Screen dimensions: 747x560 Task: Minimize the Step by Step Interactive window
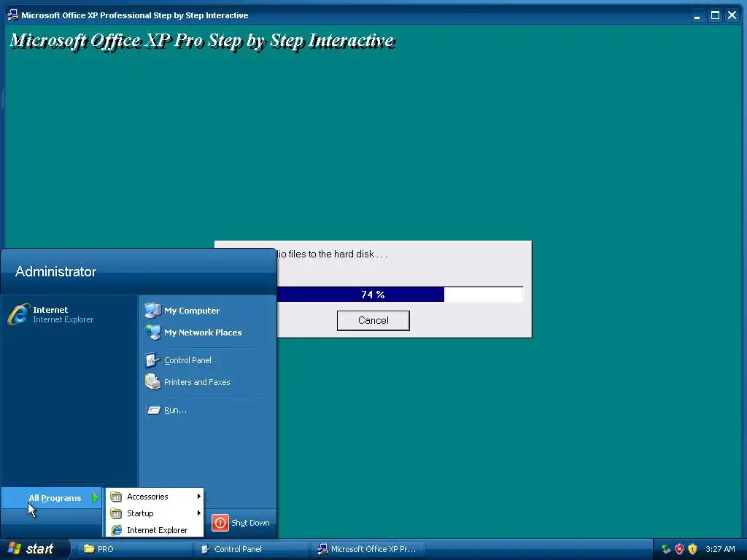pos(697,15)
